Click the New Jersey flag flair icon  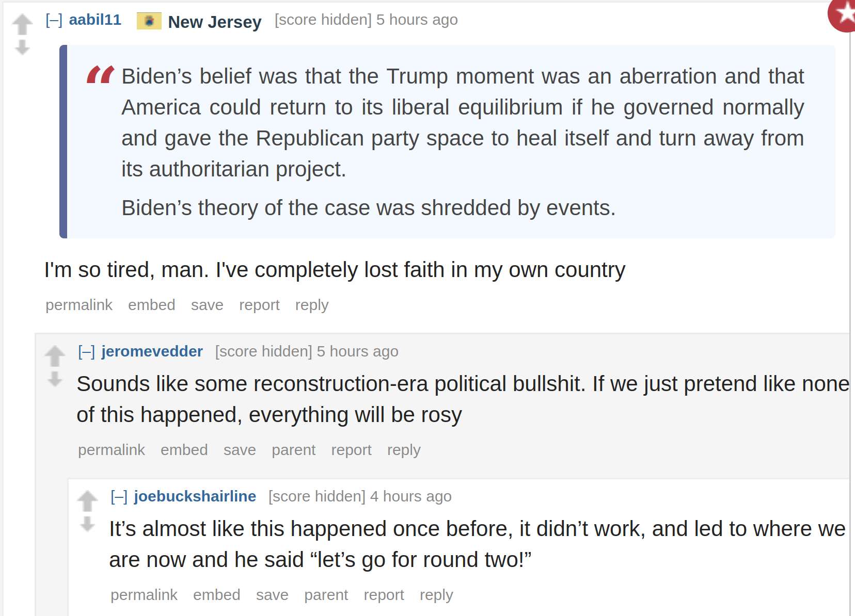pyautogui.click(x=149, y=21)
